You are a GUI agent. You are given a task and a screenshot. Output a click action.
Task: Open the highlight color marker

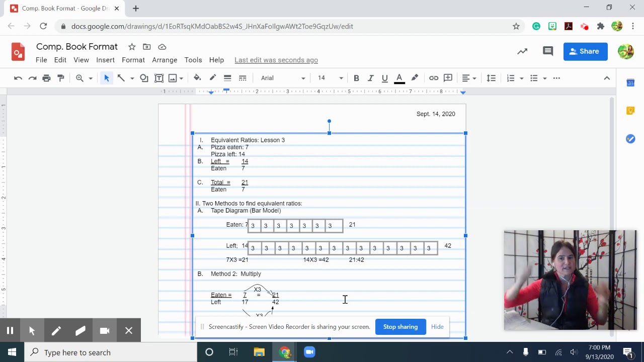click(x=415, y=78)
